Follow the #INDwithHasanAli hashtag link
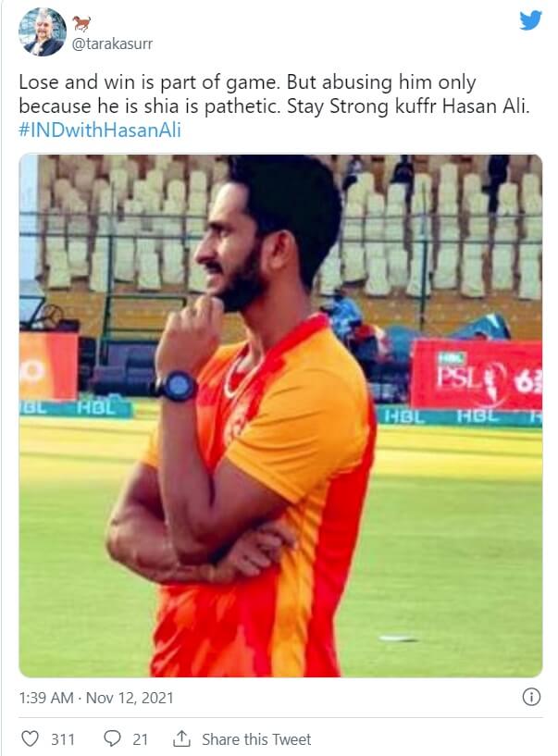Screen dimensions: 558x756 tap(100, 130)
